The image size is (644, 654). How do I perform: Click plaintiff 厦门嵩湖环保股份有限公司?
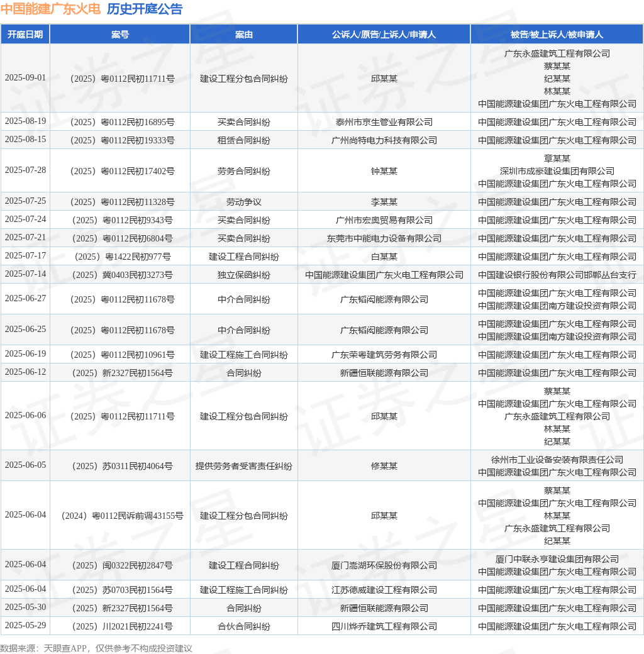pos(384,565)
